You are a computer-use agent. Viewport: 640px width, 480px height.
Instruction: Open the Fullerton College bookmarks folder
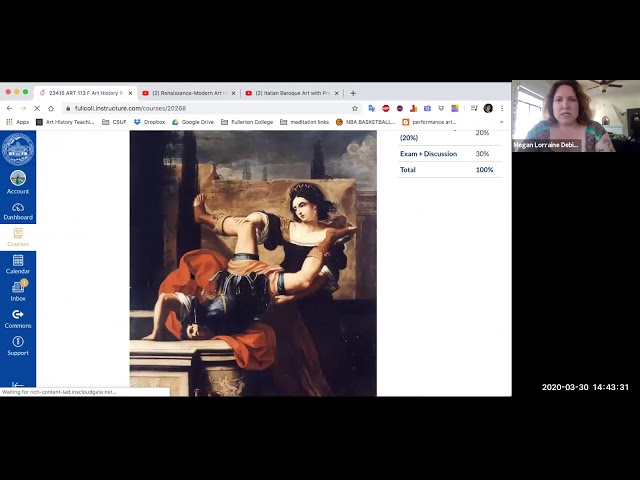click(x=247, y=122)
